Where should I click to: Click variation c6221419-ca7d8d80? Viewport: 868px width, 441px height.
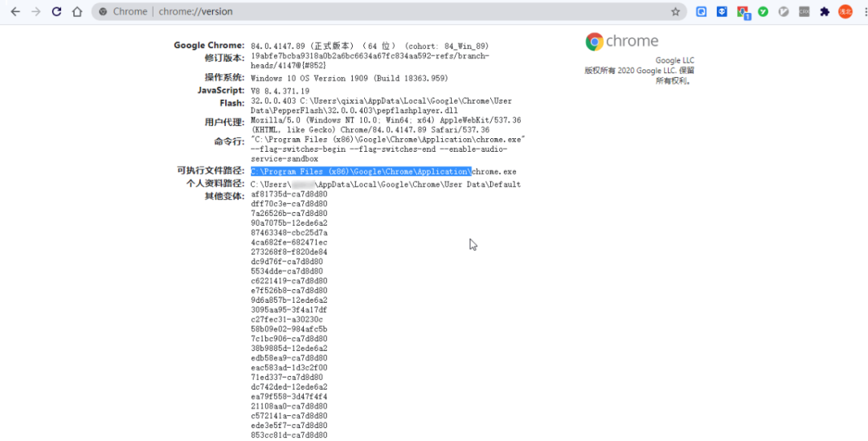pos(289,281)
